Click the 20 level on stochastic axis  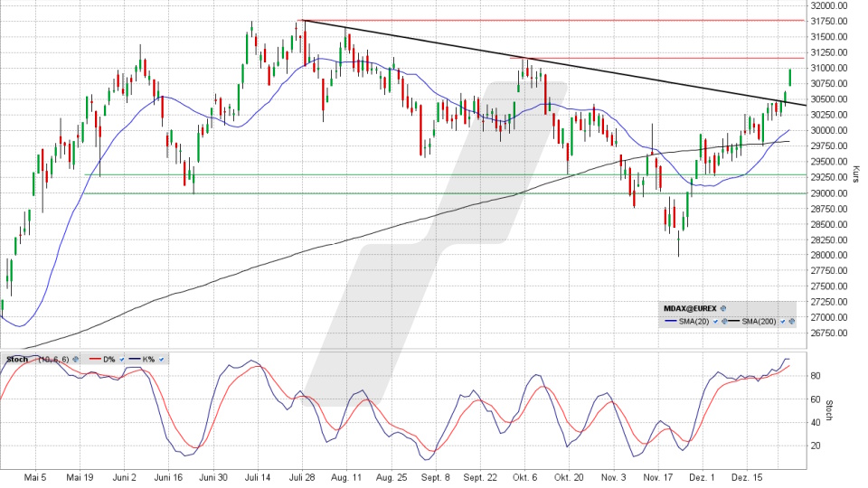click(816, 446)
